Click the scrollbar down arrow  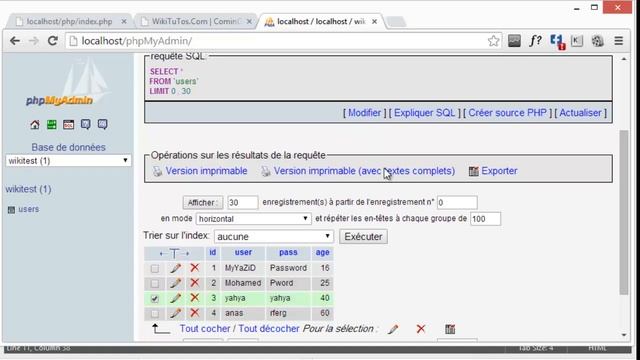pyautogui.click(x=624, y=335)
